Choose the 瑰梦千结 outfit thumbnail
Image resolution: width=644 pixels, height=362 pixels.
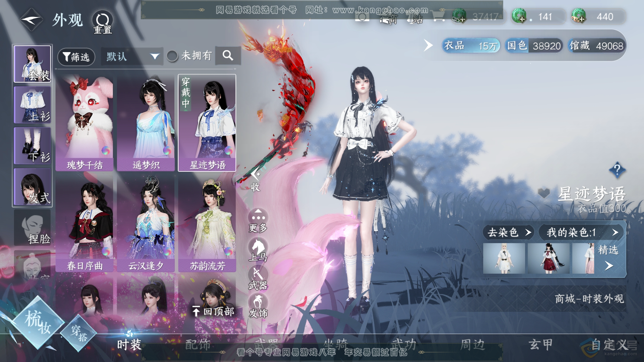[85, 123]
